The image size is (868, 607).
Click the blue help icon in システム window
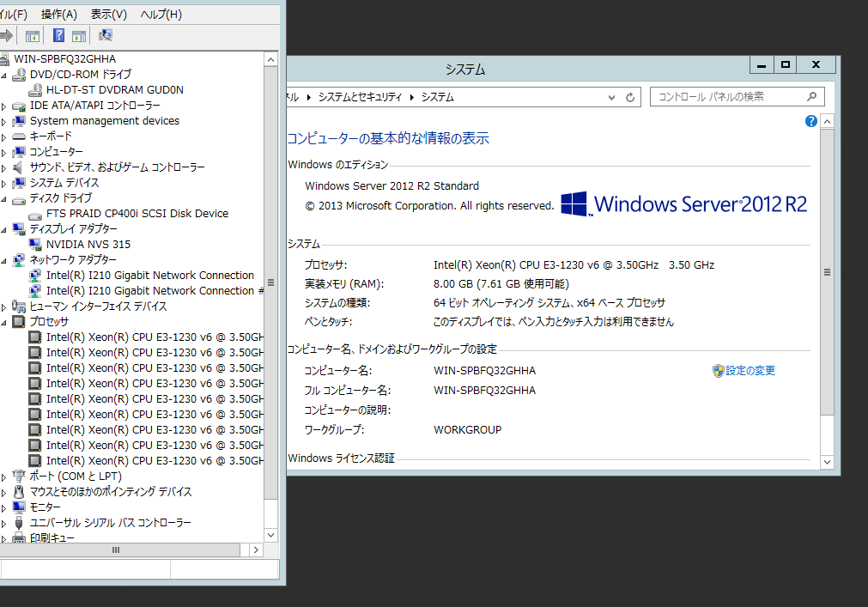810,121
